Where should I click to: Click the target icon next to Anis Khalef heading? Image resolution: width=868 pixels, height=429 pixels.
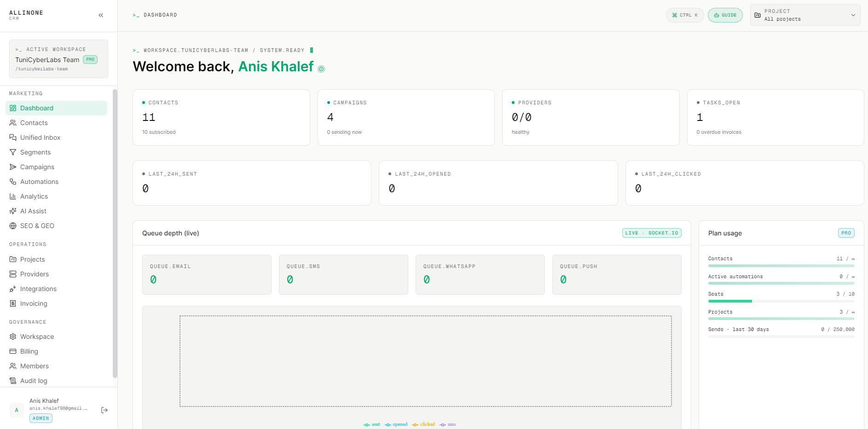click(321, 69)
